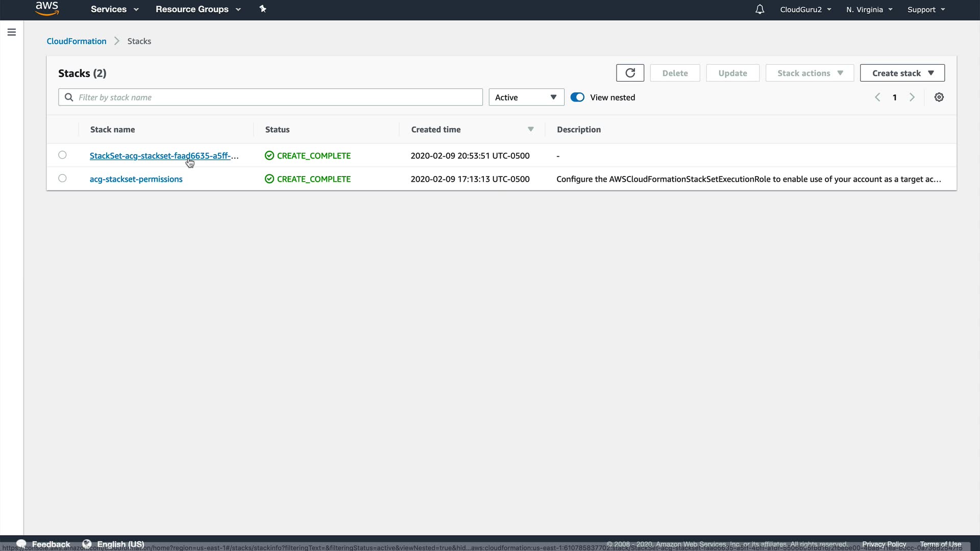Viewport: 980px width, 551px height.
Task: Open the N. Virginia region selector
Action: 869,10
